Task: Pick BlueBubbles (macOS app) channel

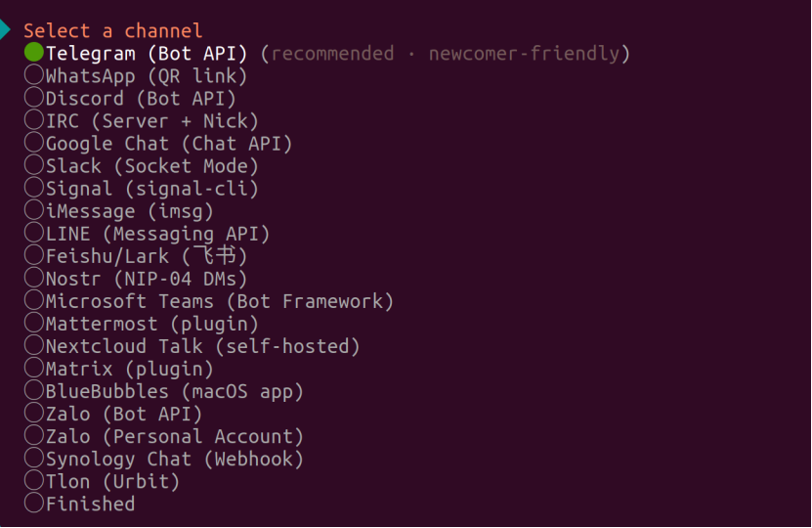Action: click(x=34, y=391)
